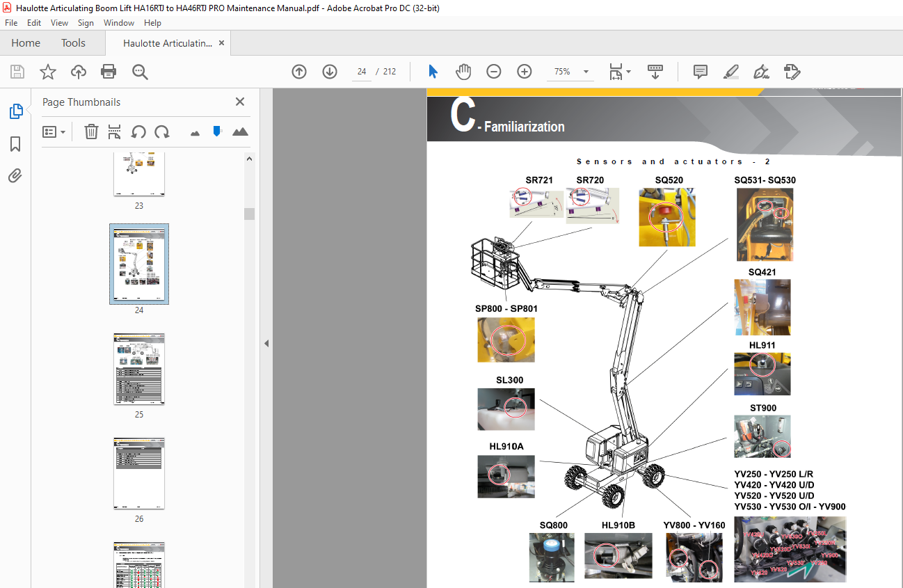Screen dimensions: 903x588
Task: Click the page number input field
Action: coord(362,72)
